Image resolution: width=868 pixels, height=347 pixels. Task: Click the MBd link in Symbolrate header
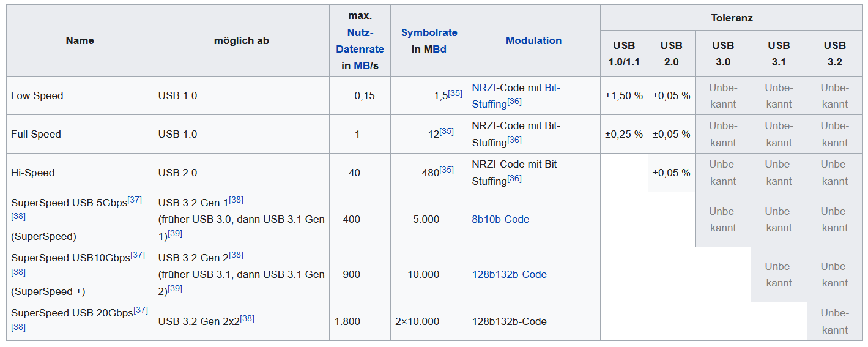point(436,49)
